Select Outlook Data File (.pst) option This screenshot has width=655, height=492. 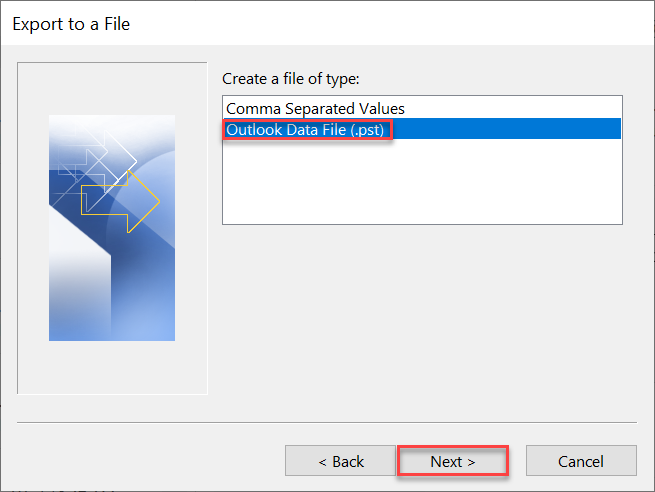tap(307, 130)
